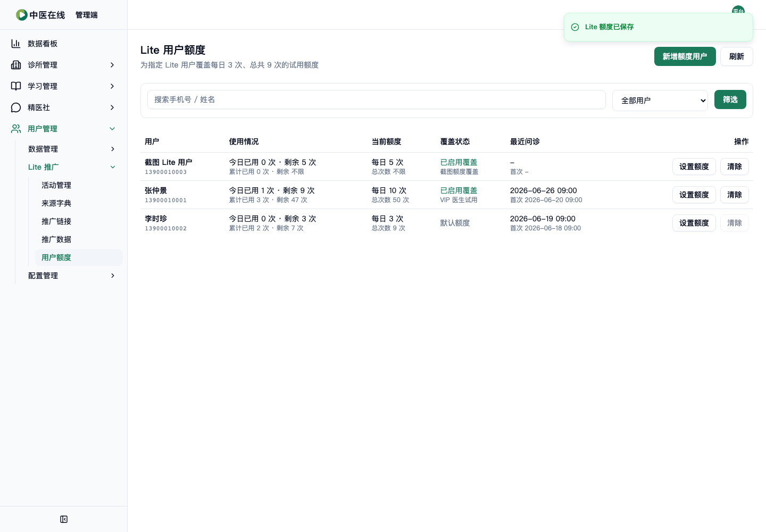Image resolution: width=766 pixels, height=532 pixels.
Task: Click 默认额度 status for 李时珍
Action: coord(455,223)
